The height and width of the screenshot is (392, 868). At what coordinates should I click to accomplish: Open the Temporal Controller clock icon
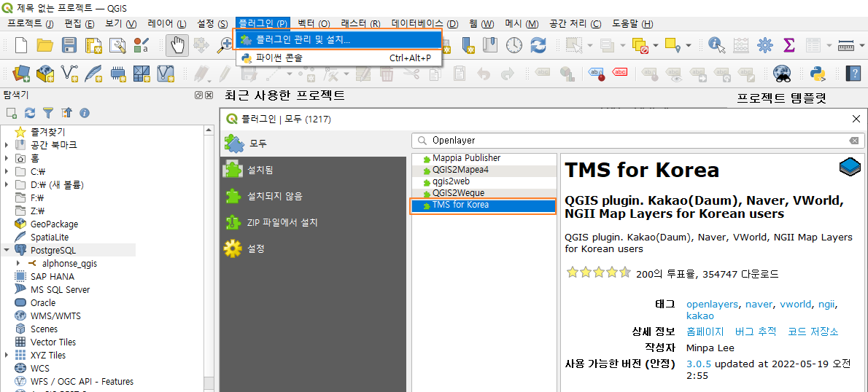[514, 44]
